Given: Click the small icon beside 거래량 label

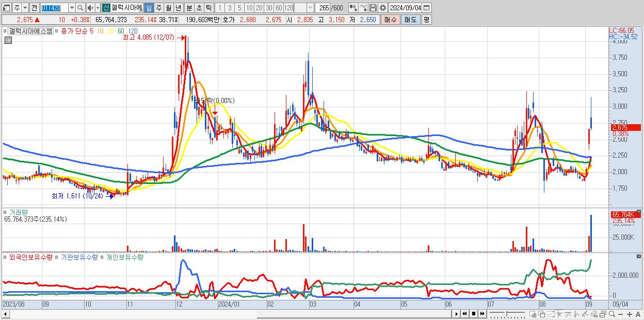Looking at the screenshot, I should click(5, 212).
